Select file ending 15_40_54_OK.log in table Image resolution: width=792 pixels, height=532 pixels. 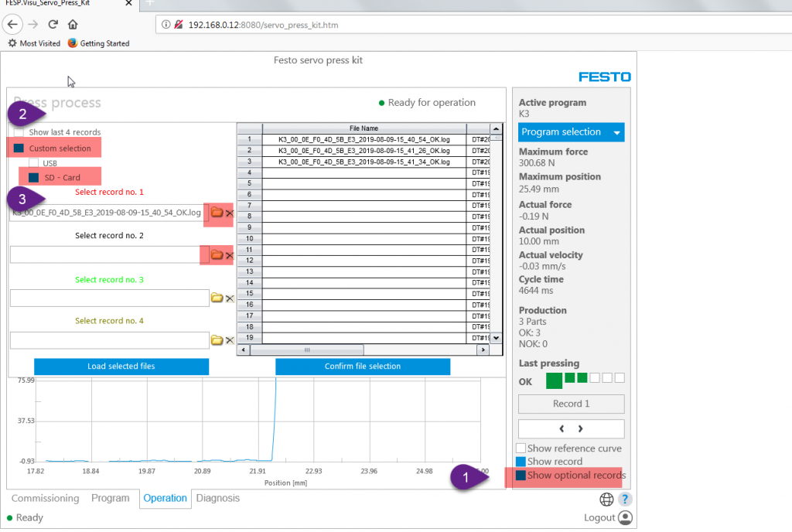364,139
